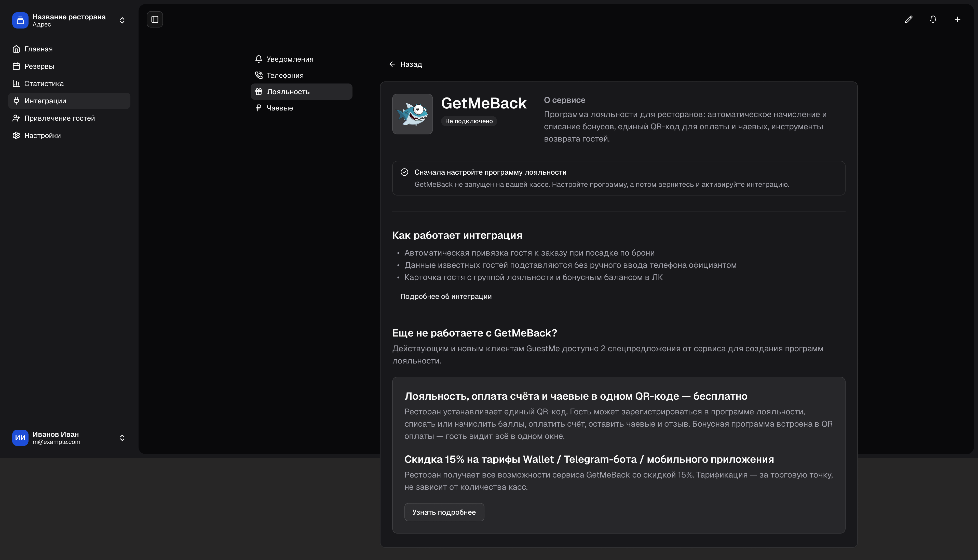978x560 pixels.
Task: Click the home icon beside Главная
Action: [16, 49]
